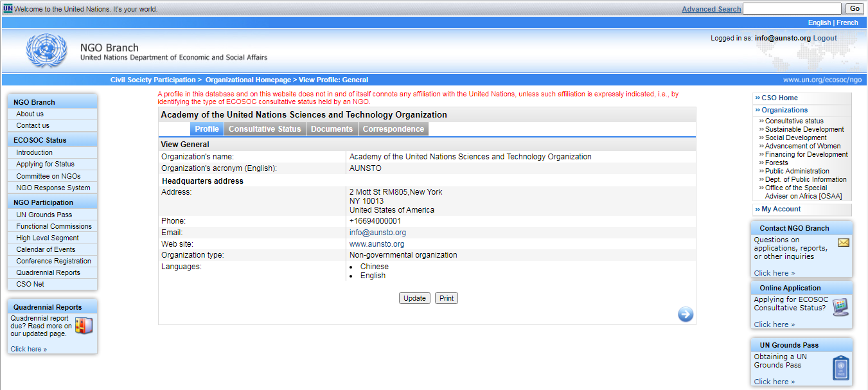Open the www.aunsto.org website link
Screen dimensions: 868x390
pos(377,244)
